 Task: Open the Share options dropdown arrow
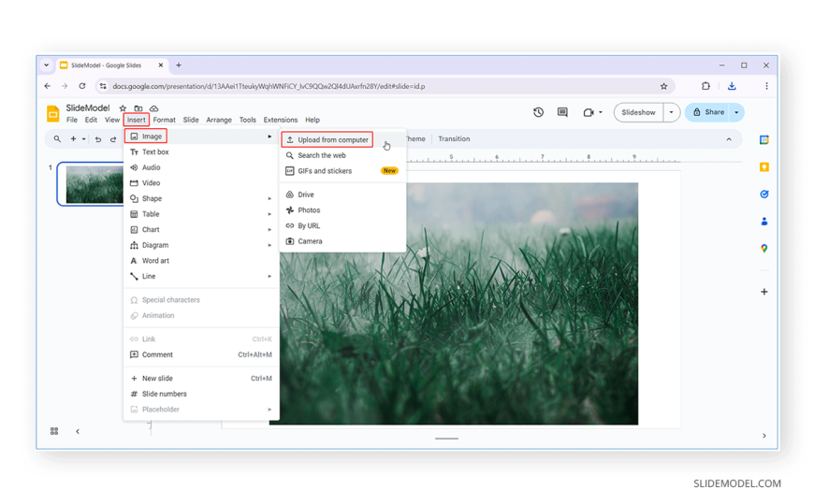[737, 112]
